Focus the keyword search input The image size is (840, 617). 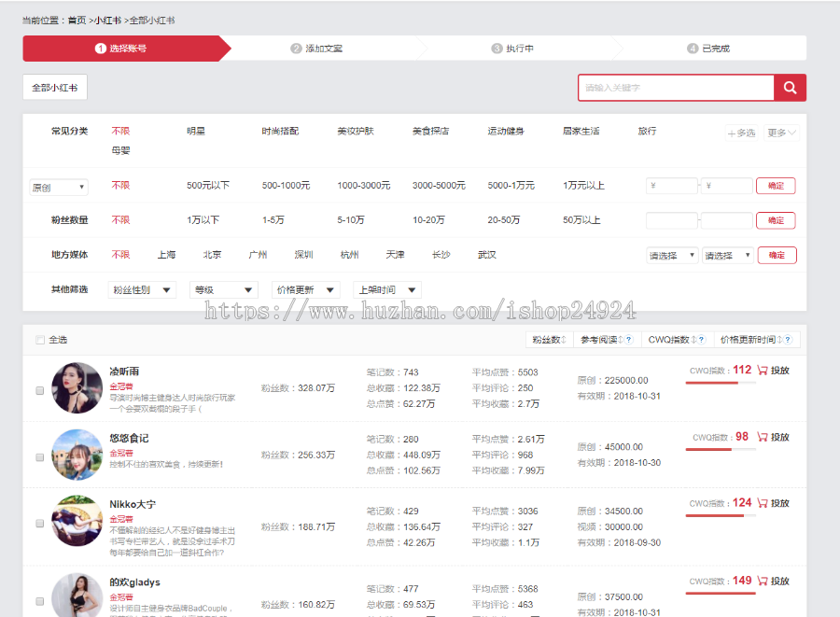point(676,88)
